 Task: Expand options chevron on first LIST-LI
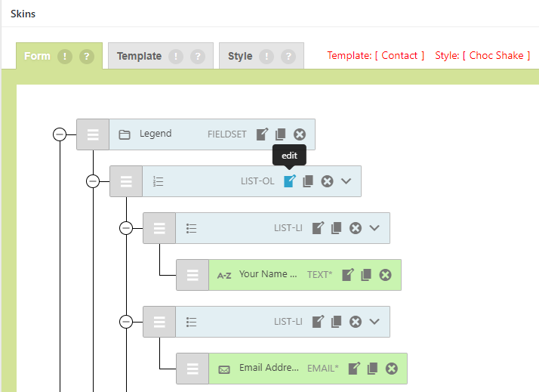point(374,228)
